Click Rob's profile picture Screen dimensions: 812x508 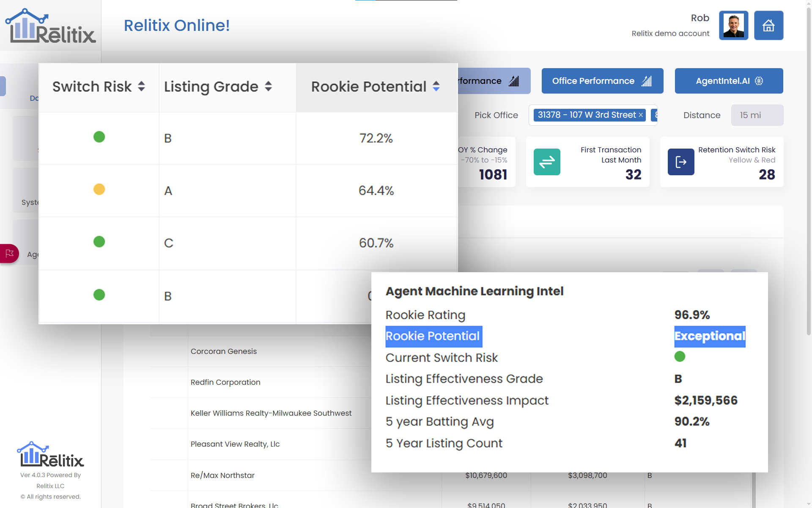click(x=733, y=25)
